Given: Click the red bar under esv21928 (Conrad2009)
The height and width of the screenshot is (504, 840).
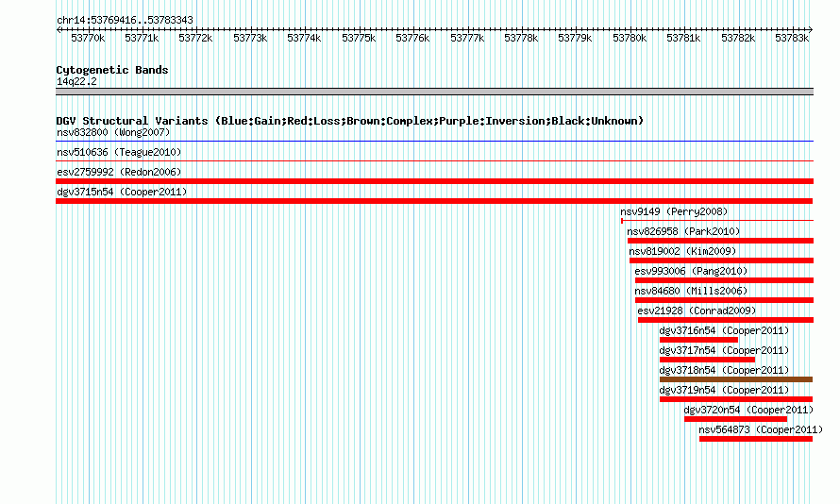Looking at the screenshot, I should click(726, 320).
